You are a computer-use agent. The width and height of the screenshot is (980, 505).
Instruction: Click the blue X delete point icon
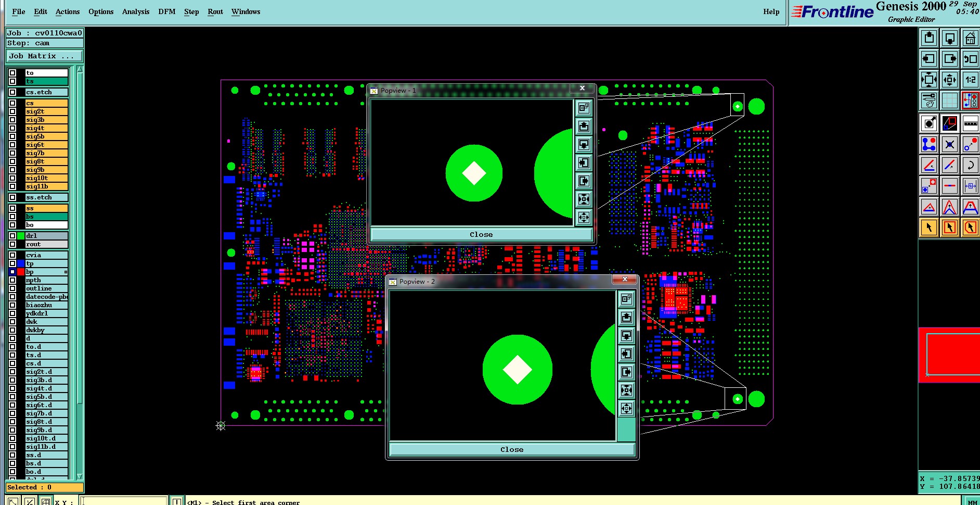point(950,144)
